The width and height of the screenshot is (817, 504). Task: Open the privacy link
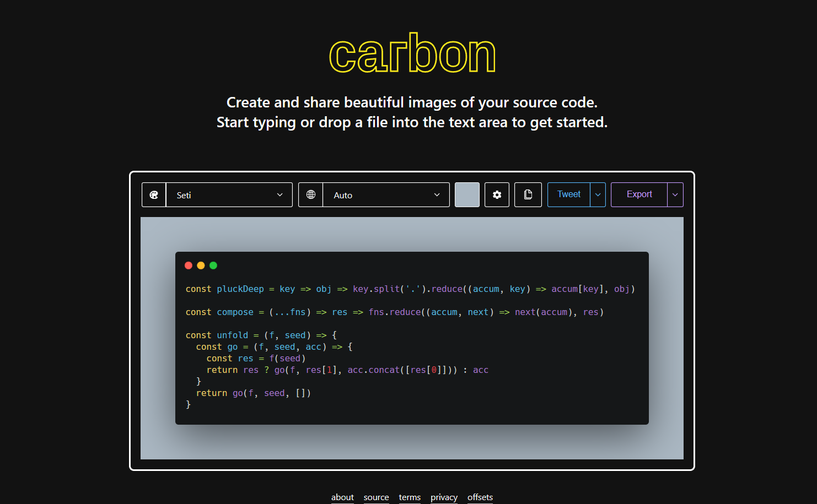pos(444,497)
